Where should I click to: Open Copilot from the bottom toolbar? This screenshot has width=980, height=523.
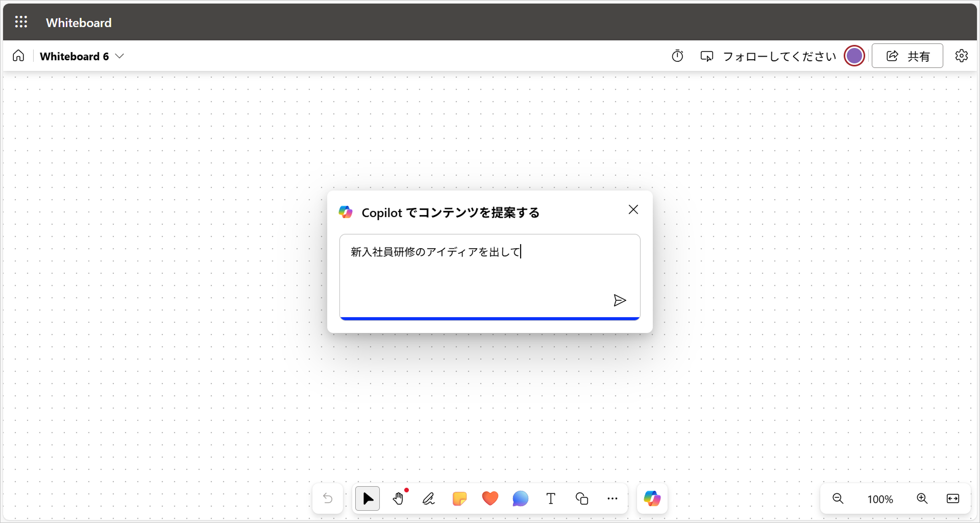click(x=652, y=498)
